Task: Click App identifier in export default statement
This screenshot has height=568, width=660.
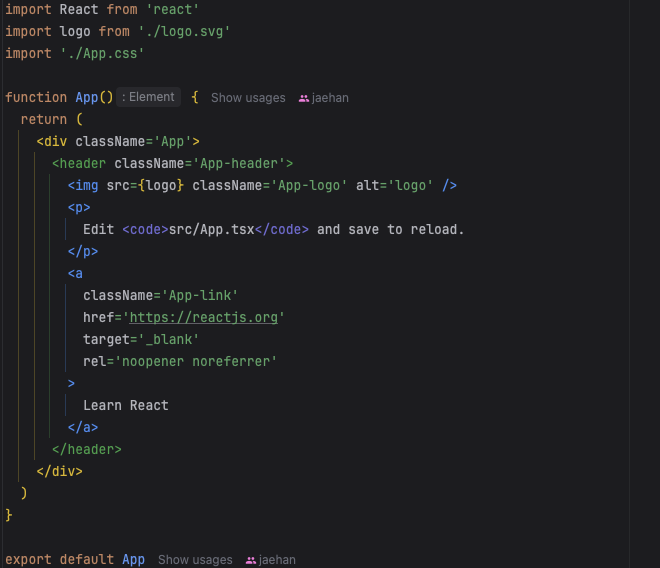Action: point(133,559)
